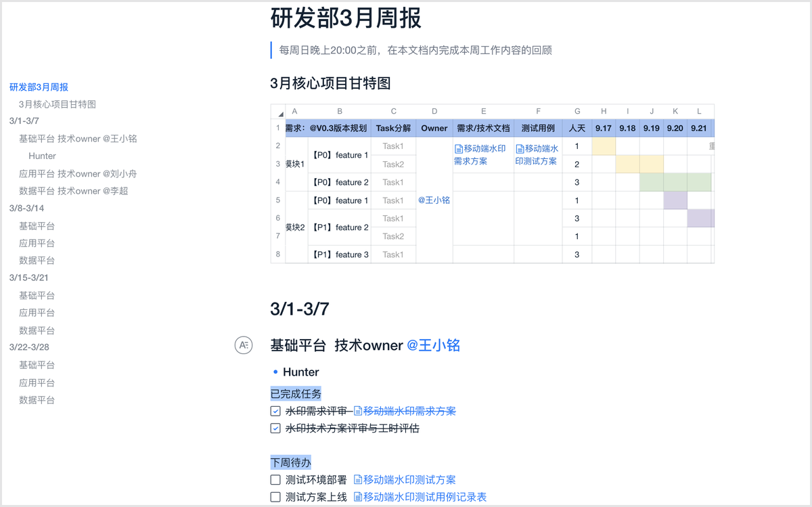Image resolution: width=812 pixels, height=507 pixels.
Task: Click the 需求：@V0.3版本规划 header cell
Action: [x=328, y=128]
